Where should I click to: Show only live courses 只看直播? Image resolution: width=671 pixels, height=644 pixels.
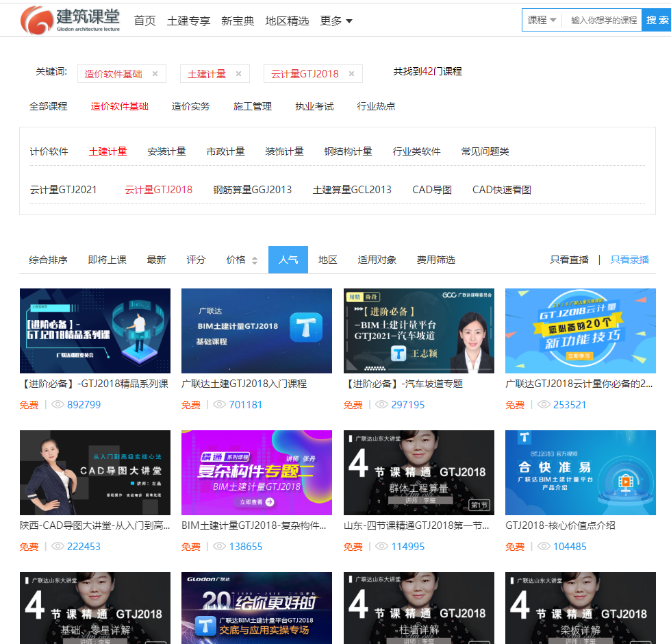coord(569,260)
